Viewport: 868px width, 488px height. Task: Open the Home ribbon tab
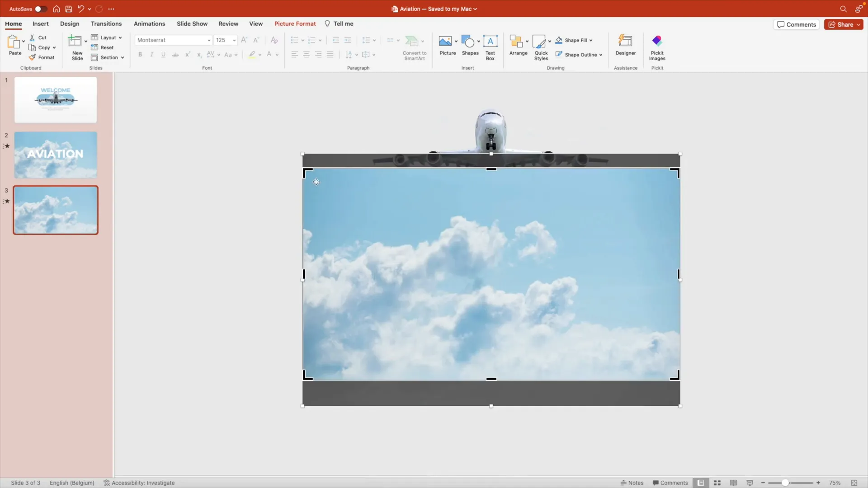pyautogui.click(x=14, y=23)
